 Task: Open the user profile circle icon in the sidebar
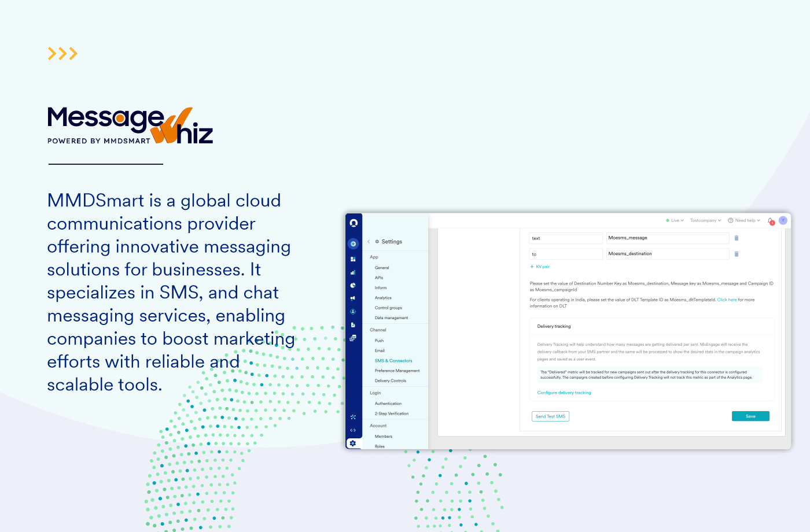coord(353,312)
